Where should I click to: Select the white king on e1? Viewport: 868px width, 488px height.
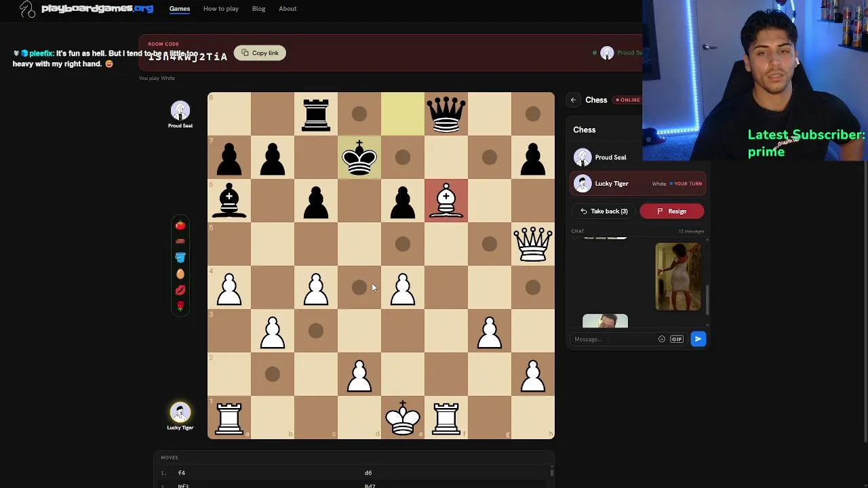[x=403, y=418]
